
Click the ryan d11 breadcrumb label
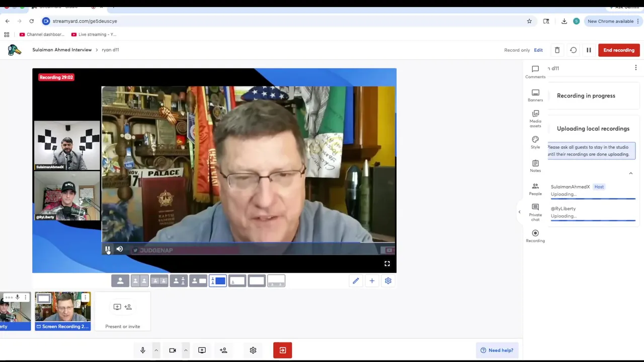[110, 50]
